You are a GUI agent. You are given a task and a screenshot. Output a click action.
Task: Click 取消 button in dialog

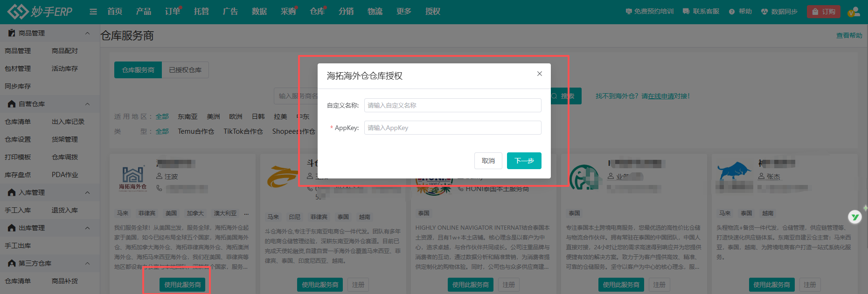[488, 161]
